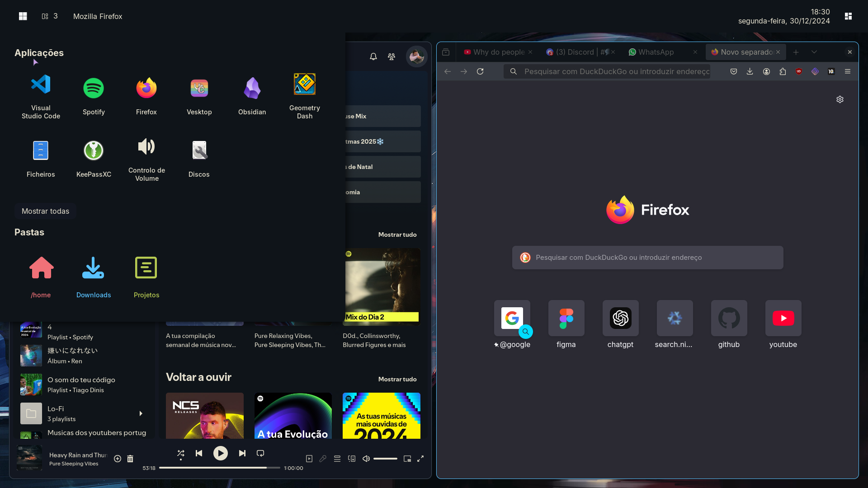Expand the Lo-Fi playlist folder
Viewport: 868px width, 488px height.
click(x=141, y=413)
